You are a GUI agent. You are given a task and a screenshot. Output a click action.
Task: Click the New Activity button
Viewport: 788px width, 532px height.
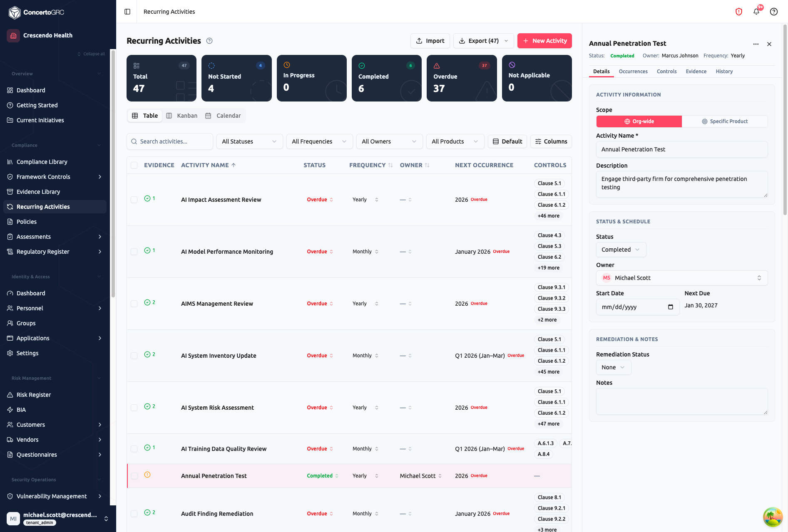[544, 41]
